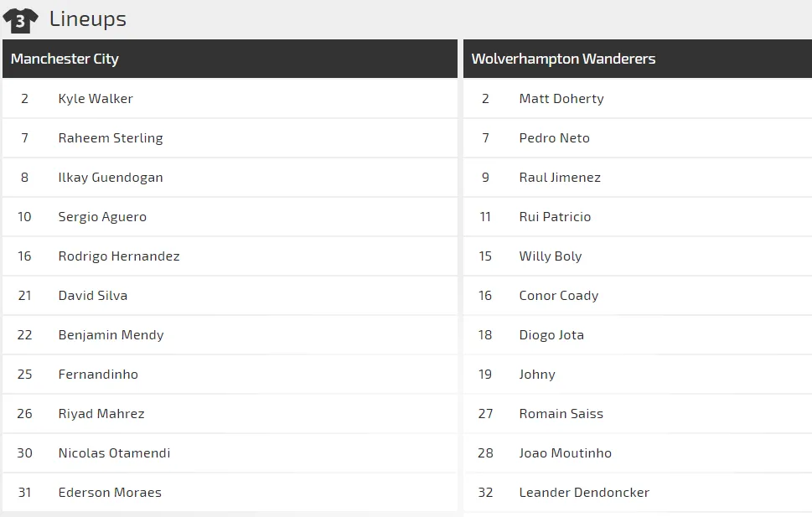The image size is (812, 517).
Task: Click on Raheem Sterling in the lineup
Action: point(111,138)
